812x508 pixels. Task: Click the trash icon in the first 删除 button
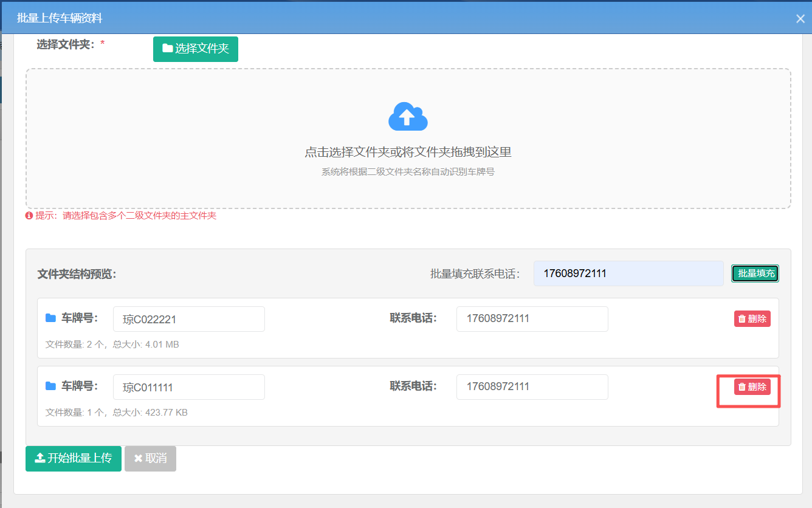743,318
